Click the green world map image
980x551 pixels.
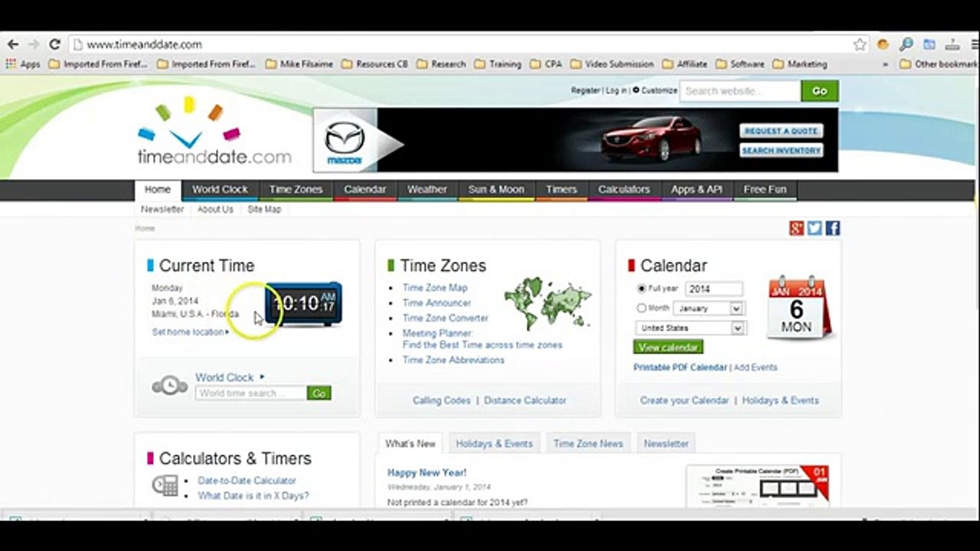click(x=547, y=303)
